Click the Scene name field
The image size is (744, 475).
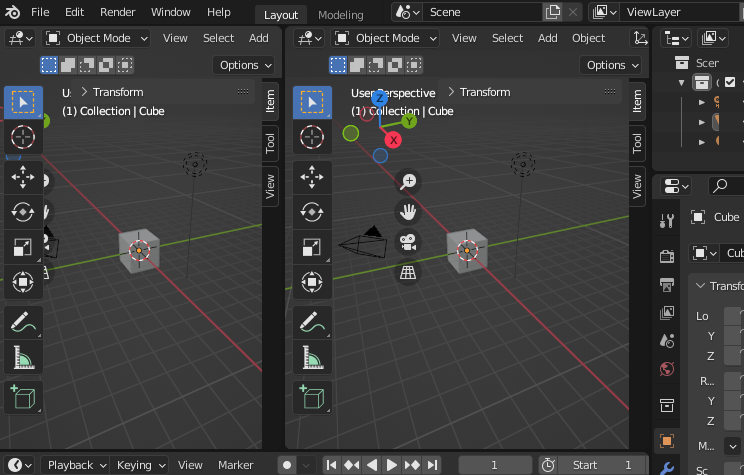point(482,12)
